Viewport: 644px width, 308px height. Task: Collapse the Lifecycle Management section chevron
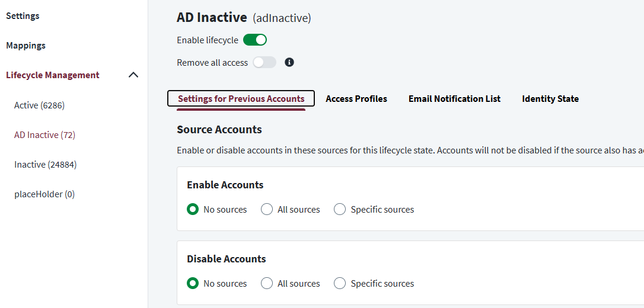(x=133, y=75)
